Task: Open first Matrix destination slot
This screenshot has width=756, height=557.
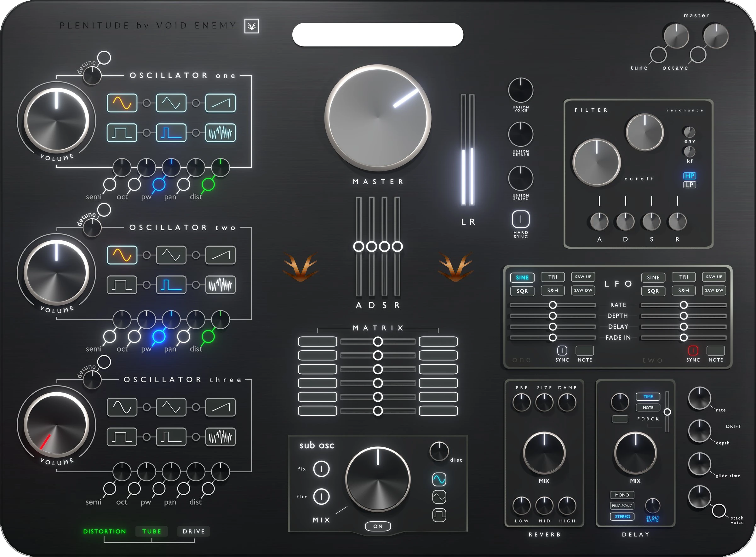Action: [x=438, y=342]
